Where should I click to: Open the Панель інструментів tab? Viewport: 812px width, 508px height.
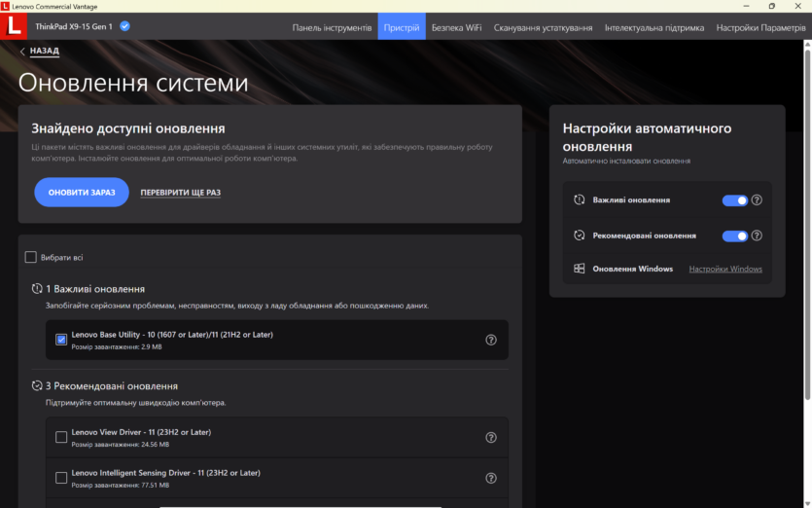click(332, 27)
